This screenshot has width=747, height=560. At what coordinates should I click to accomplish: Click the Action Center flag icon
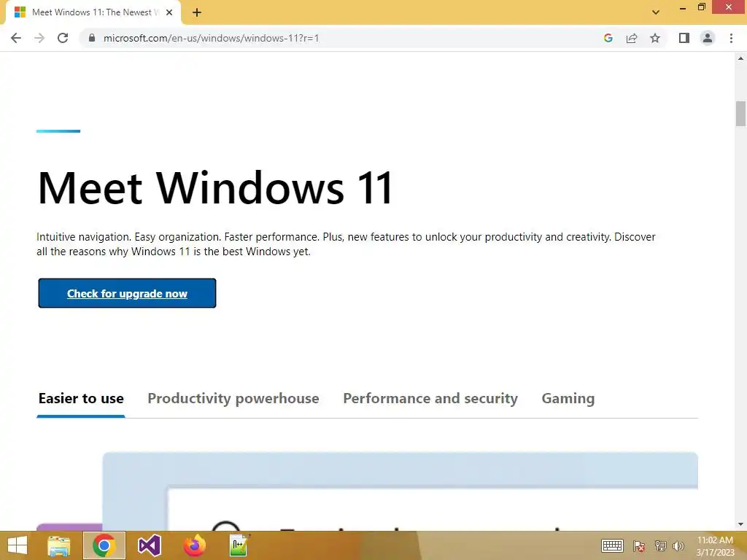(639, 546)
